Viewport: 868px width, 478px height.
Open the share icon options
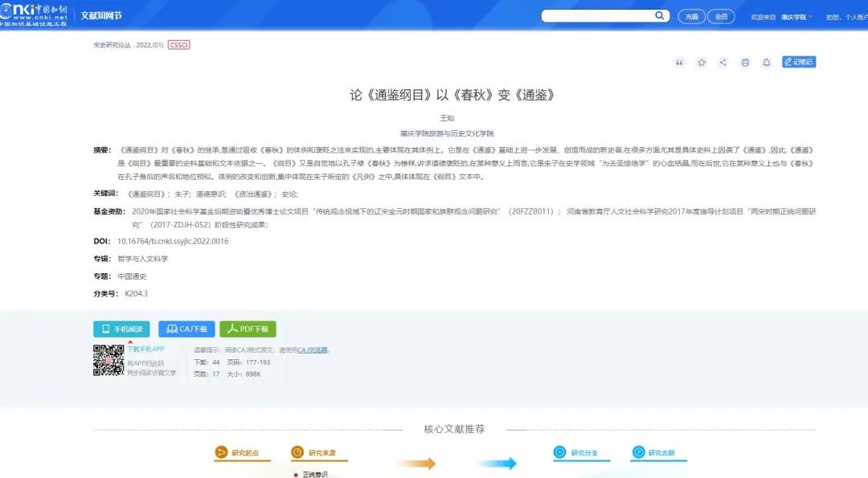click(x=723, y=63)
